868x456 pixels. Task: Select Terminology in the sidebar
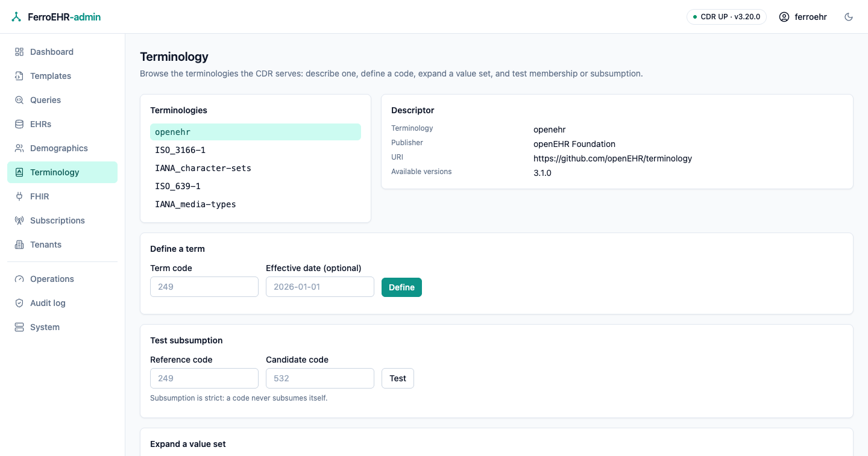(x=62, y=172)
